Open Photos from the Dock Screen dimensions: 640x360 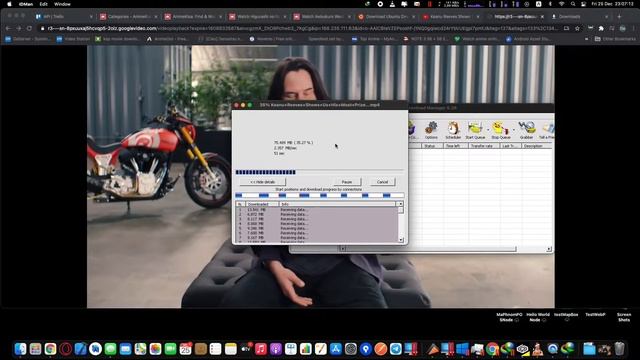156,349
